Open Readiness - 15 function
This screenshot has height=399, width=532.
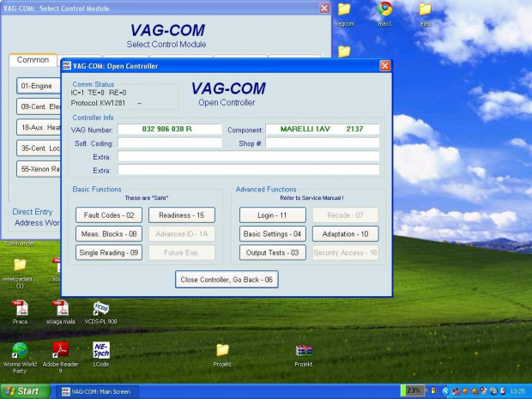182,215
